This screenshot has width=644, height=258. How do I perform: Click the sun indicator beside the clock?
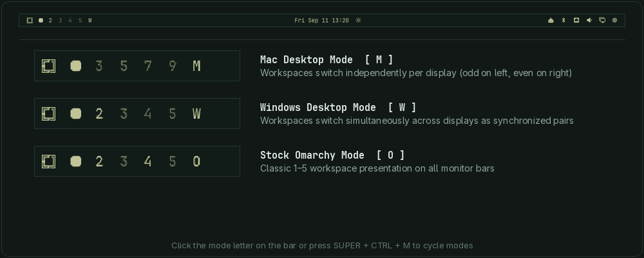point(358,20)
